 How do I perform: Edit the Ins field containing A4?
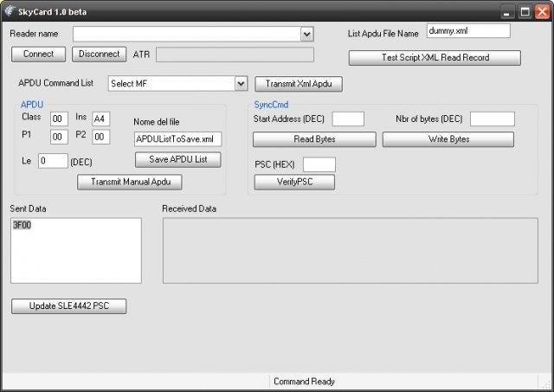[x=100, y=119]
